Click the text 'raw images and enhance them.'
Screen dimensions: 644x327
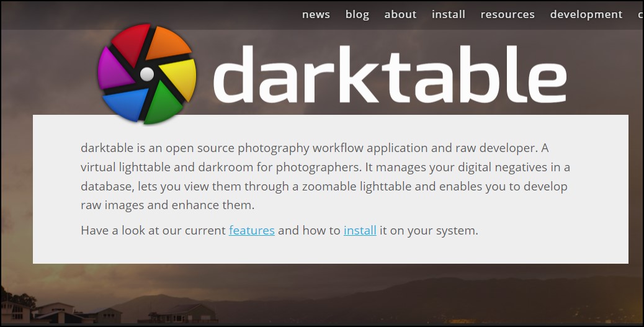[168, 205]
